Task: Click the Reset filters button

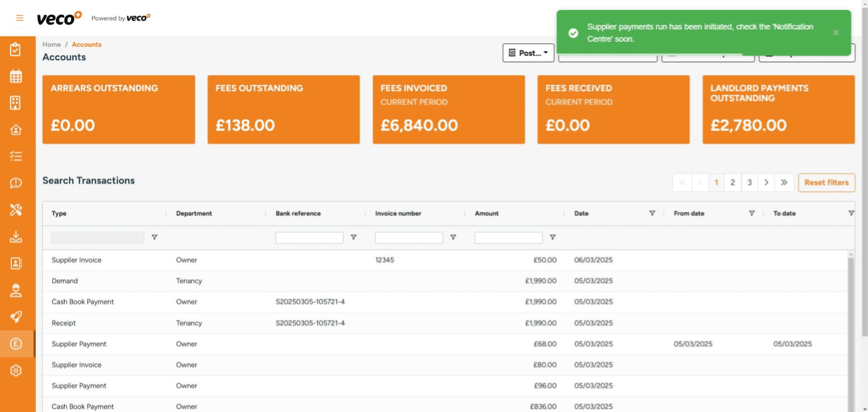Action: point(826,182)
